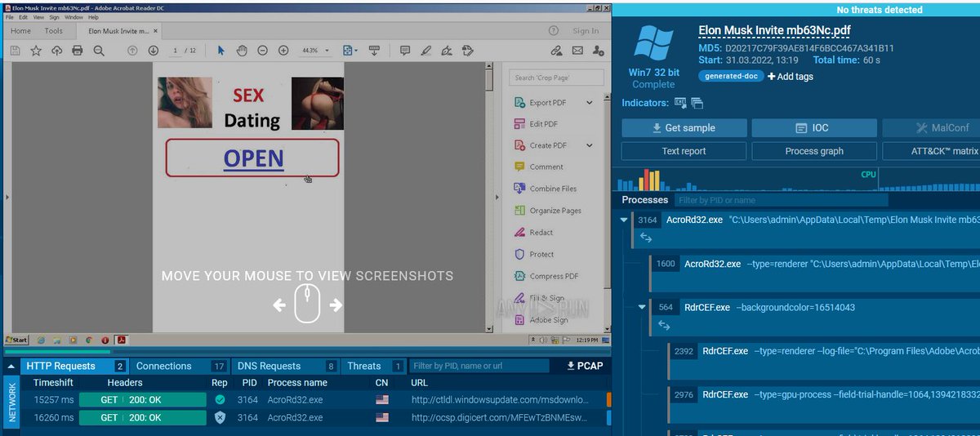This screenshot has height=436, width=980.
Task: Click verified reputation icon in first request row
Action: point(220,400)
